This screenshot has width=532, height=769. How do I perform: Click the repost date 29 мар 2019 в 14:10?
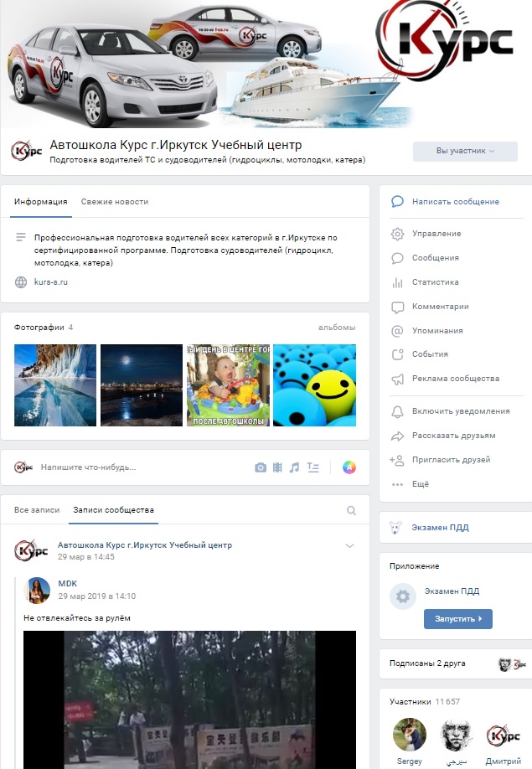(97, 596)
